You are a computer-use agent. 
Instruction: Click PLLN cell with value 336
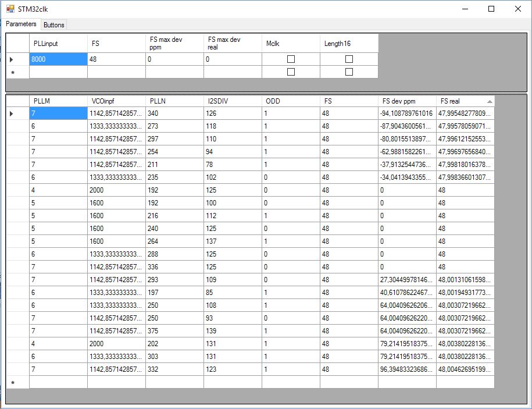point(174,267)
